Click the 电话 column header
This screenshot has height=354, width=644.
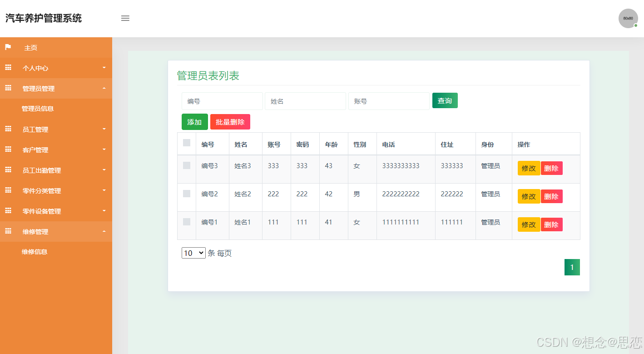389,145
